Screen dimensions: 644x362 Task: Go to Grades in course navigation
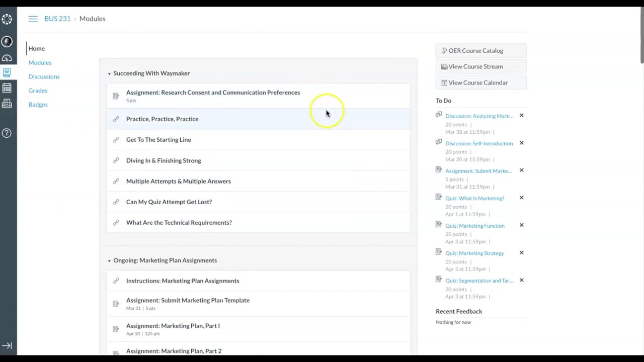[38, 90]
